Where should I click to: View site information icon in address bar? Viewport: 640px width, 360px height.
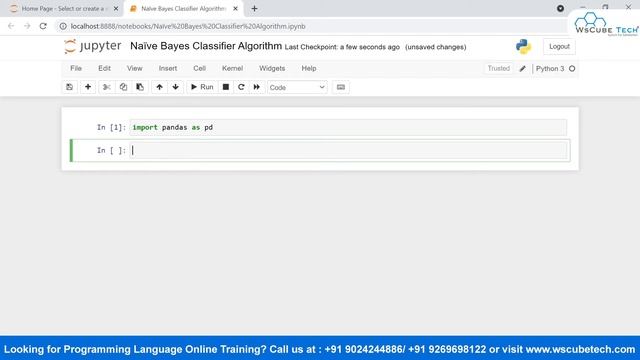tap(63, 26)
